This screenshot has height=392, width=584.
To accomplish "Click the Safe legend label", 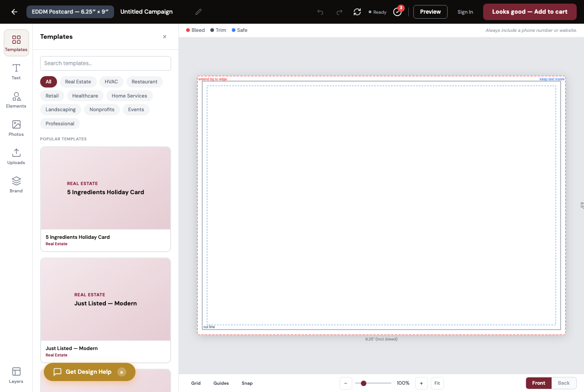I will point(242,30).
